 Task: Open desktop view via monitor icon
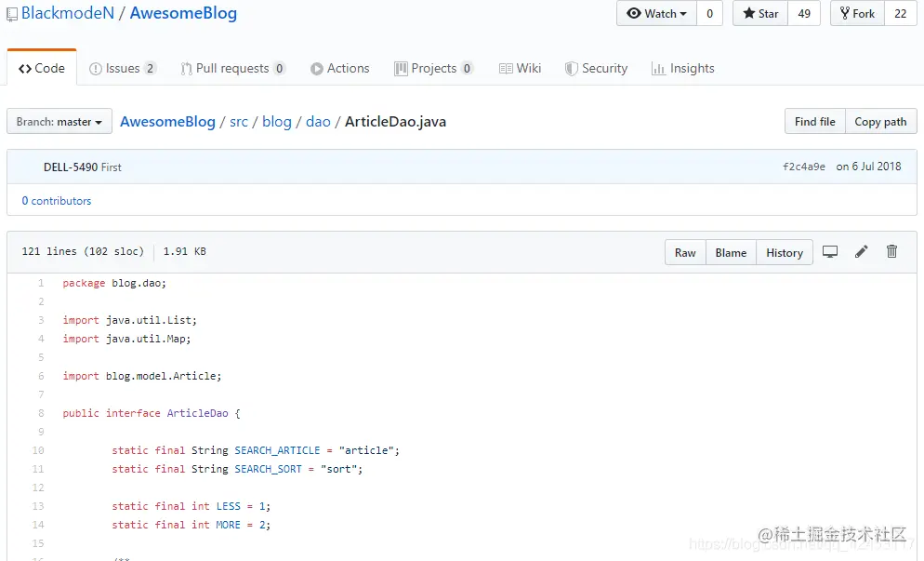click(830, 252)
